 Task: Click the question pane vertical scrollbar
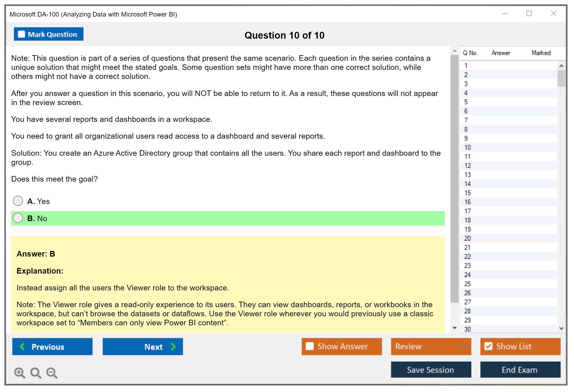455,179
